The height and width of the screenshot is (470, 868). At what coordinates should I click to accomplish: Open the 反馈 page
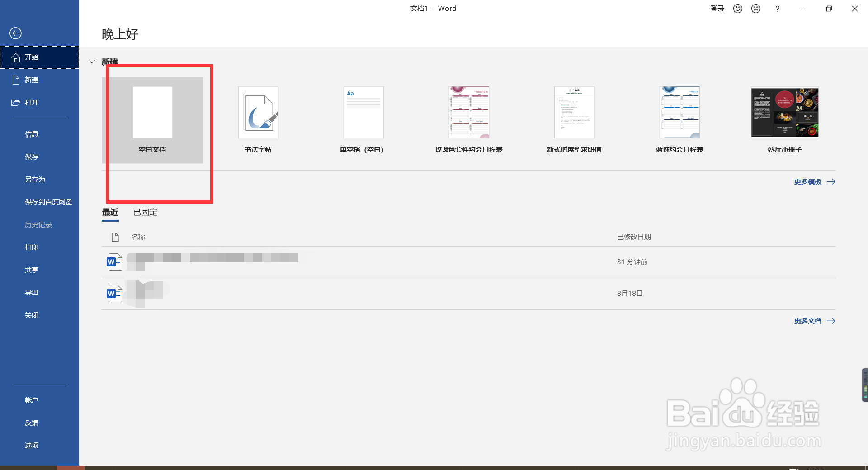coord(39,423)
